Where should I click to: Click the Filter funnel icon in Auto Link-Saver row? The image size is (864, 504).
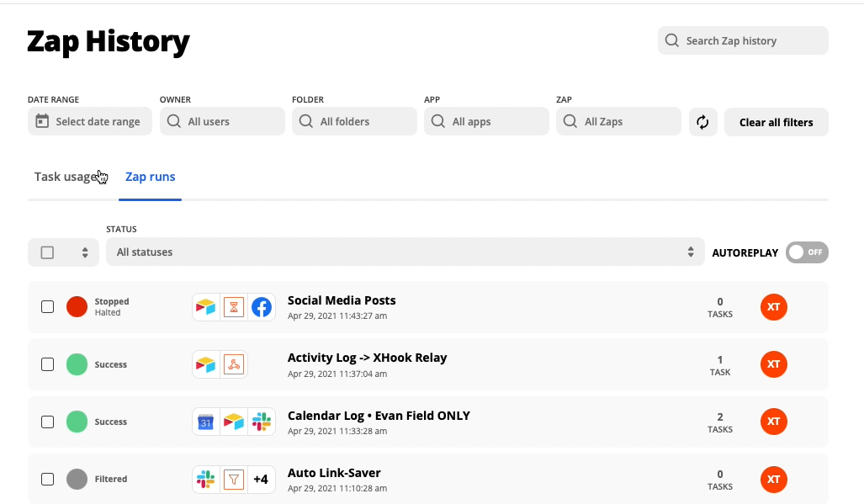click(234, 480)
